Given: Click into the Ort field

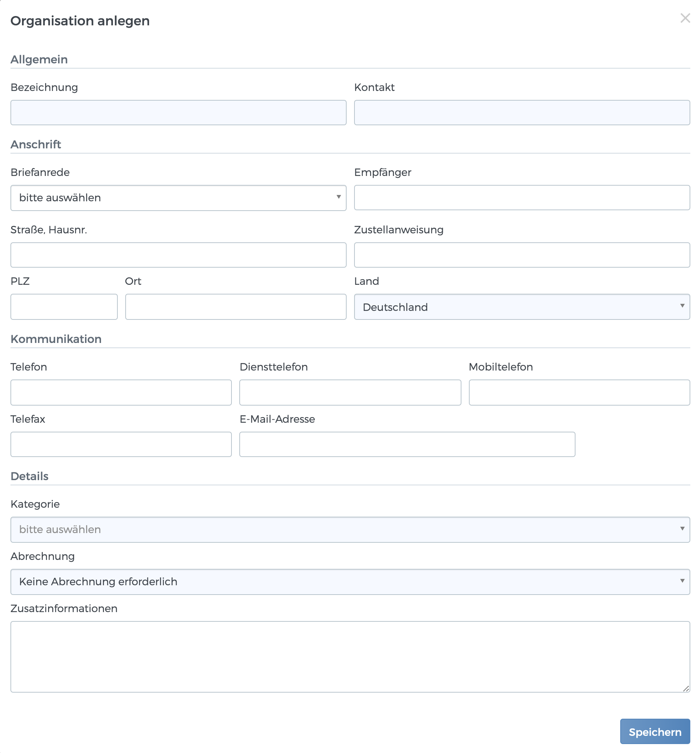Looking at the screenshot, I should (x=236, y=307).
